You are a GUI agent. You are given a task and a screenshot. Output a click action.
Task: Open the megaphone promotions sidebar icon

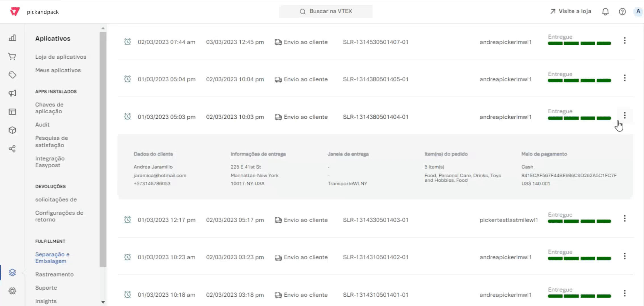click(12, 93)
